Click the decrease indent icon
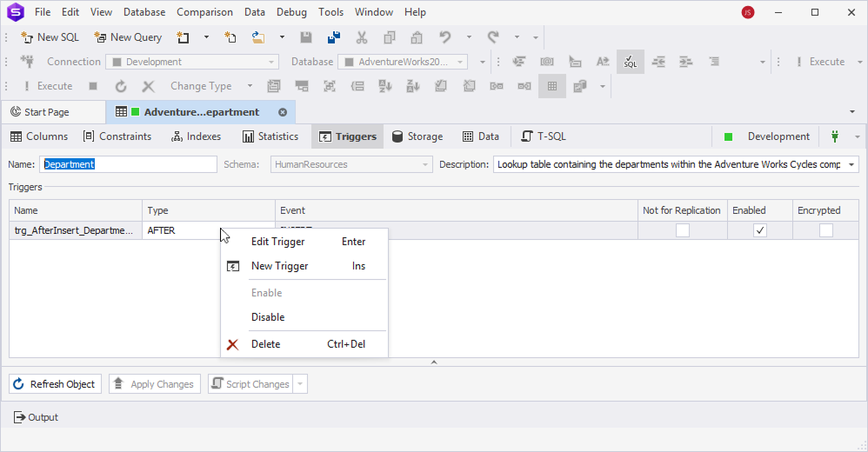868x452 pixels. pyautogui.click(x=658, y=62)
